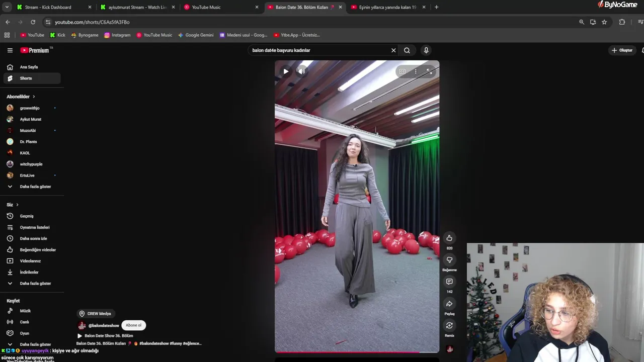The height and width of the screenshot is (362, 644).
Task: Expand the Abonelikler section chevron
Action: click(x=34, y=97)
